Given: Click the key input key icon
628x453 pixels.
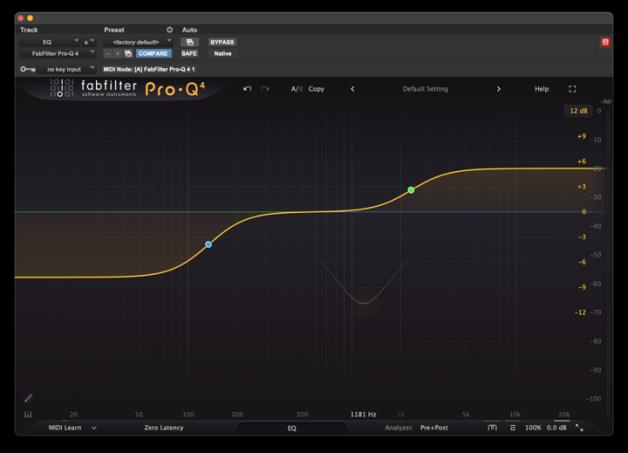Looking at the screenshot, I should (28, 69).
